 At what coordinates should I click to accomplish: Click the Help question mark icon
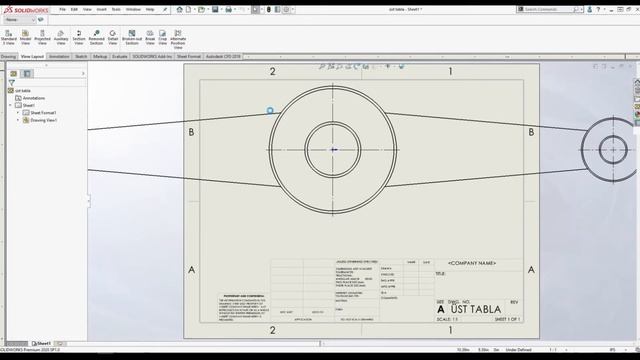pos(598,9)
